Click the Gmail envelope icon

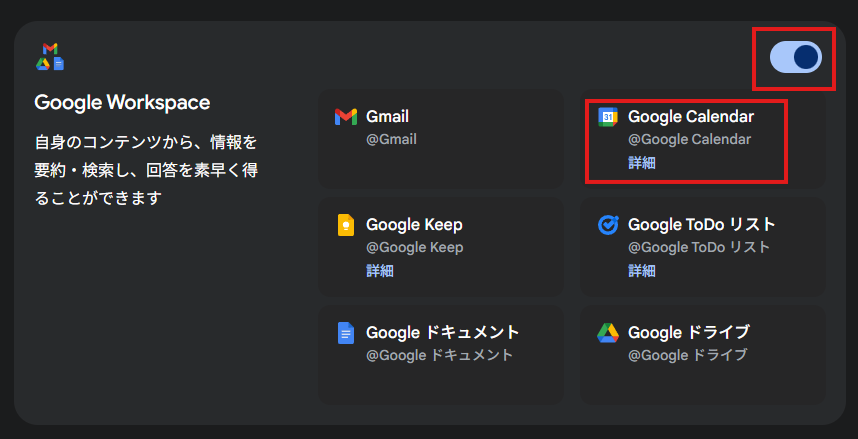(345, 117)
